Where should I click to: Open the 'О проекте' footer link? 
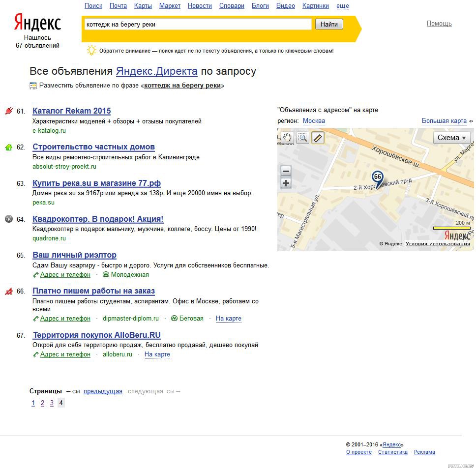coord(359,452)
